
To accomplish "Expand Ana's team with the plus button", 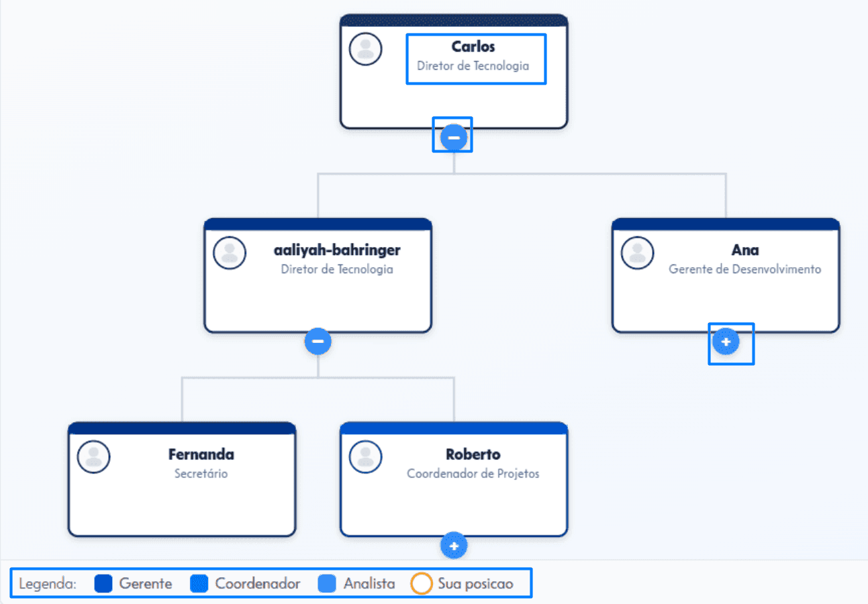I will click(726, 342).
